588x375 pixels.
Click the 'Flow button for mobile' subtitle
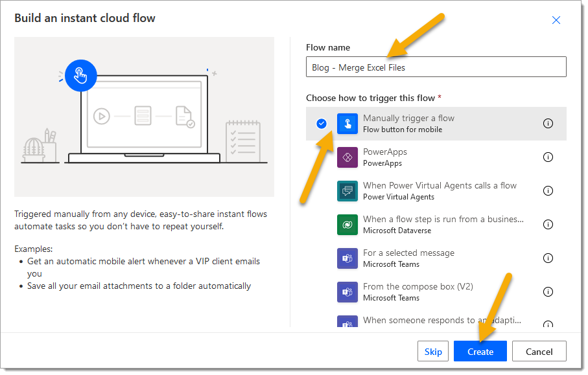403,130
